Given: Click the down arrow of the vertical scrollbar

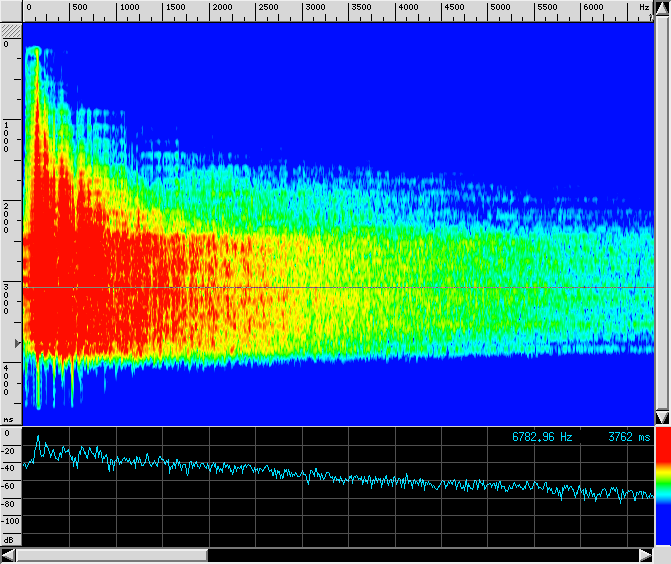Looking at the screenshot, I should point(662,417).
